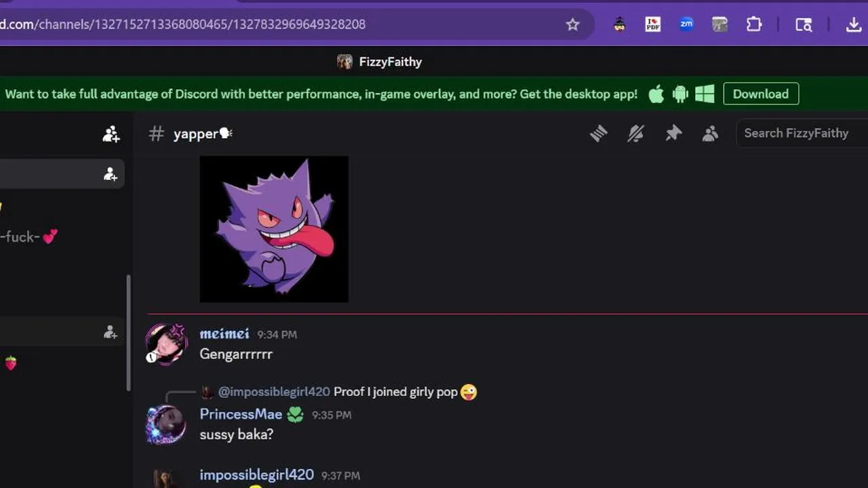
Task: Click the invite people icon in sidebar header
Action: 111,134
